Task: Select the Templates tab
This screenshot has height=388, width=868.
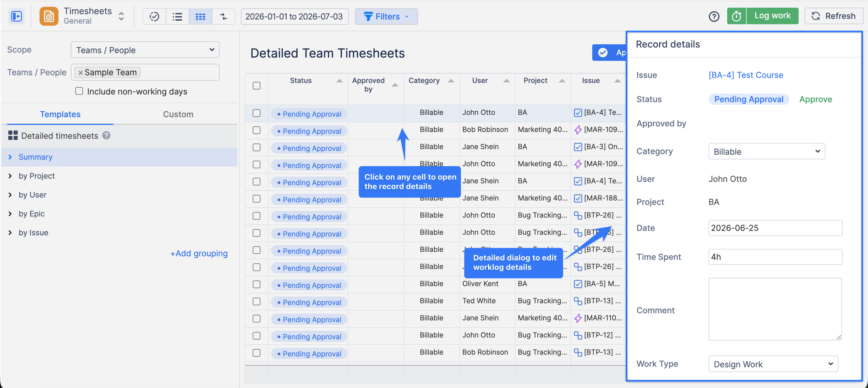Action: (x=60, y=114)
